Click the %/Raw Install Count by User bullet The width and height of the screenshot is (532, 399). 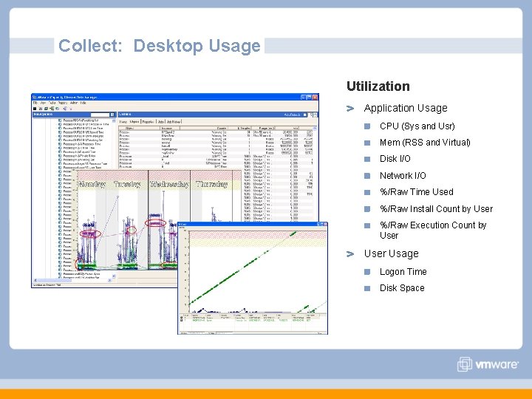[x=436, y=208]
